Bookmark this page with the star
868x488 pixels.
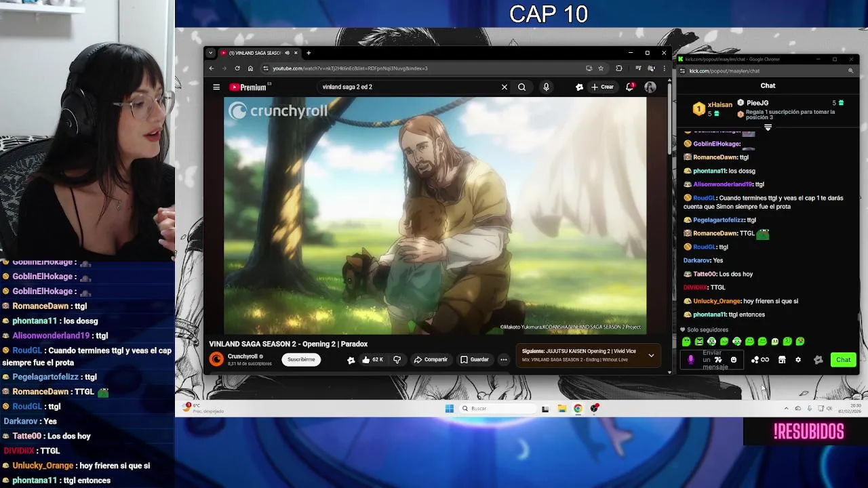(601, 68)
